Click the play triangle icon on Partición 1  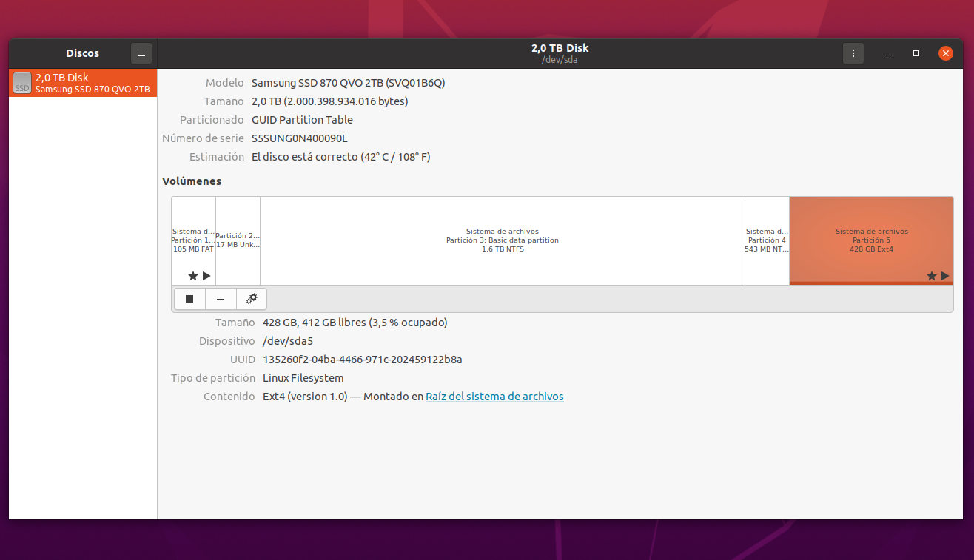(x=206, y=276)
